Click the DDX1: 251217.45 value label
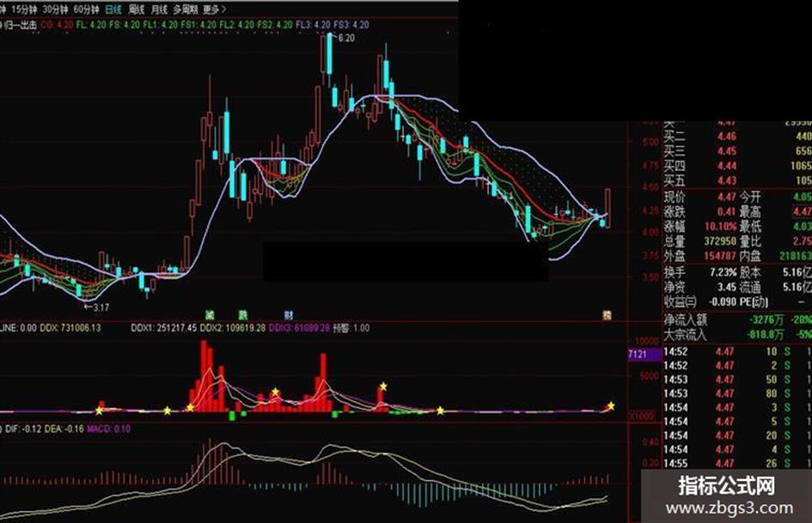812x523 pixels. [163, 328]
